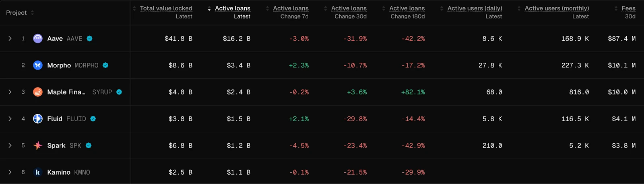Screen dimensions: 644x184
Task: Open the Fluid project name link
Action: (55, 119)
